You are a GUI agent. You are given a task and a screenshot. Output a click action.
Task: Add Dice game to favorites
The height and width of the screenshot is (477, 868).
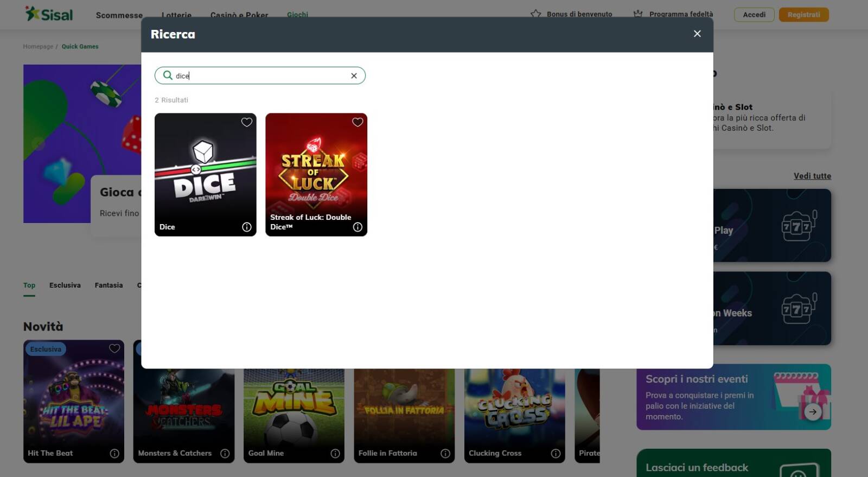point(246,122)
